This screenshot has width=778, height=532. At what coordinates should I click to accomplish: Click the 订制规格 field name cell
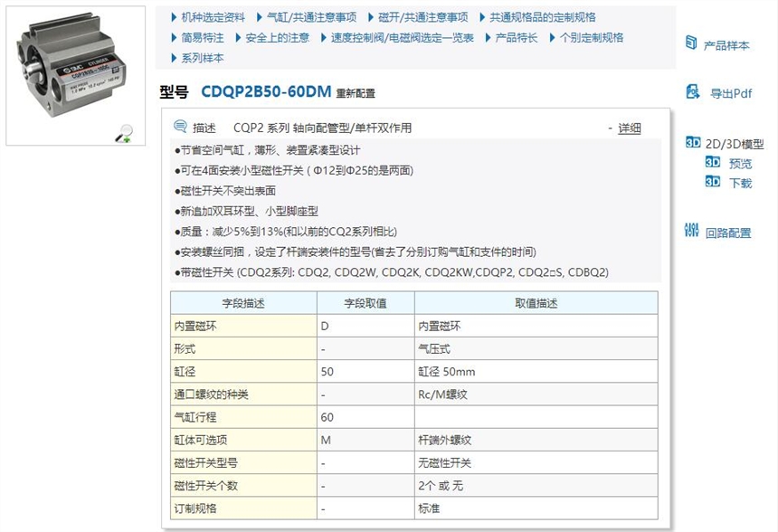pos(243,508)
